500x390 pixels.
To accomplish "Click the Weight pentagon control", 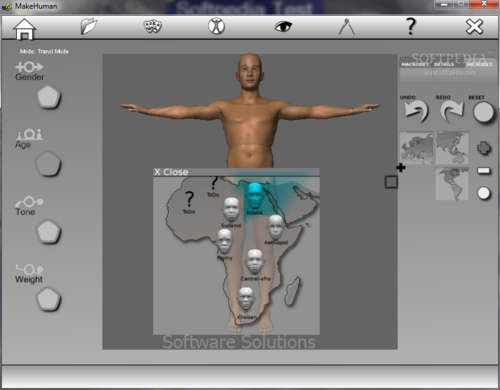I will pos(49,299).
